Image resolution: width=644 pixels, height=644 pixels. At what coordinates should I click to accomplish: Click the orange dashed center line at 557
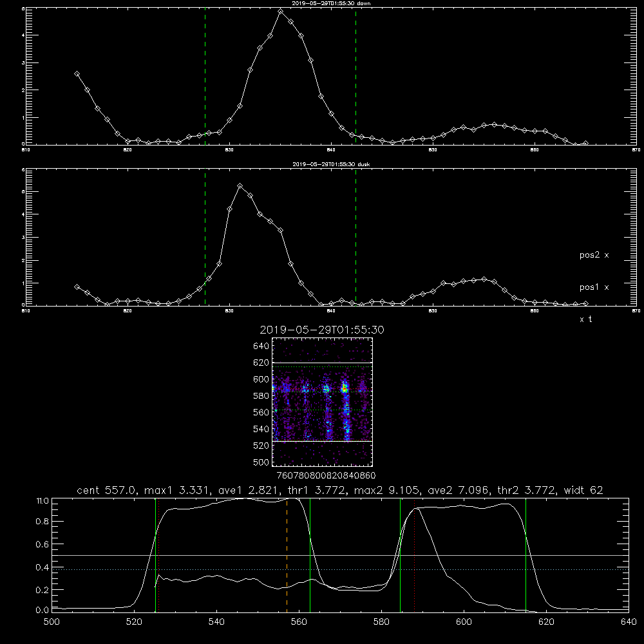pyautogui.click(x=287, y=554)
